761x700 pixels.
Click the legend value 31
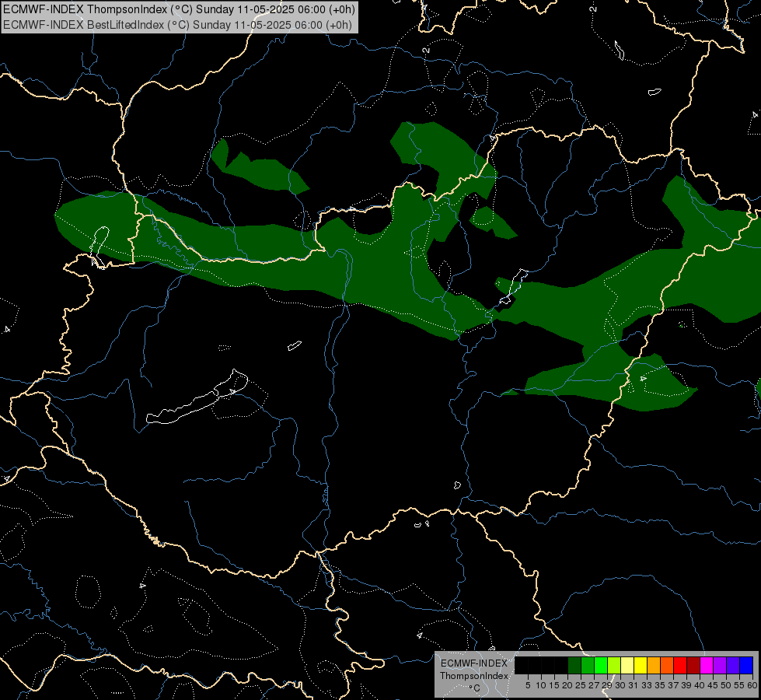click(x=634, y=685)
